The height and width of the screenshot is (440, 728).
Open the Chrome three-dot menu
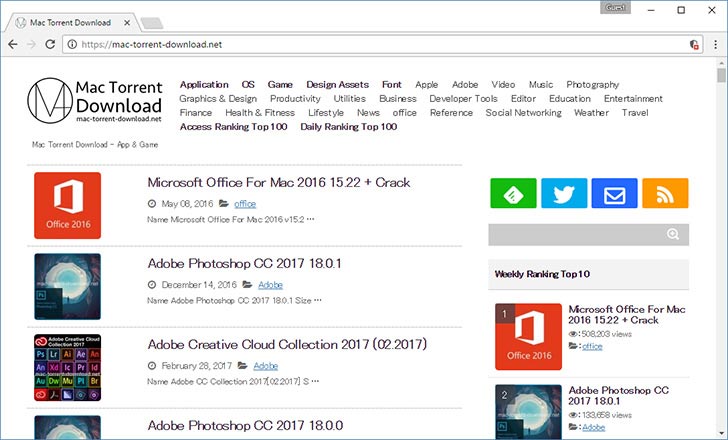point(715,45)
